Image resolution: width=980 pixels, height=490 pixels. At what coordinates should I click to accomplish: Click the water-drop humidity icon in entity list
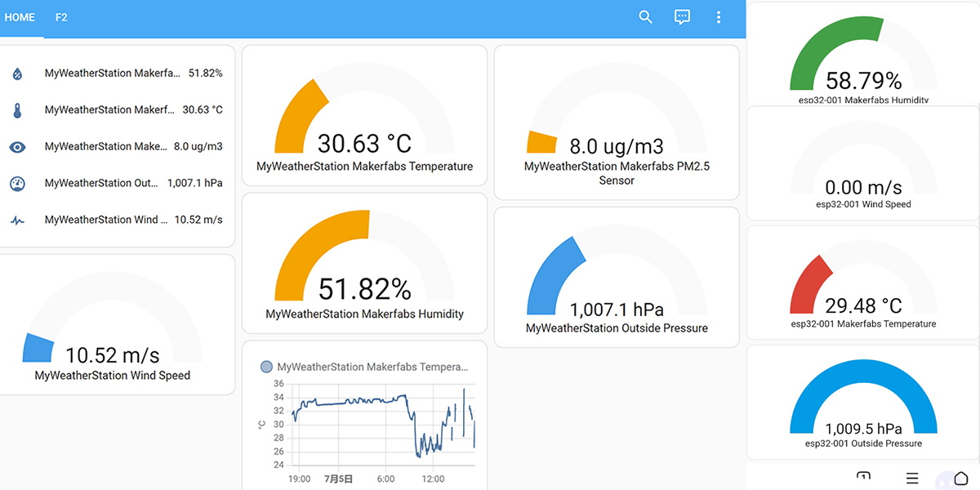17,73
